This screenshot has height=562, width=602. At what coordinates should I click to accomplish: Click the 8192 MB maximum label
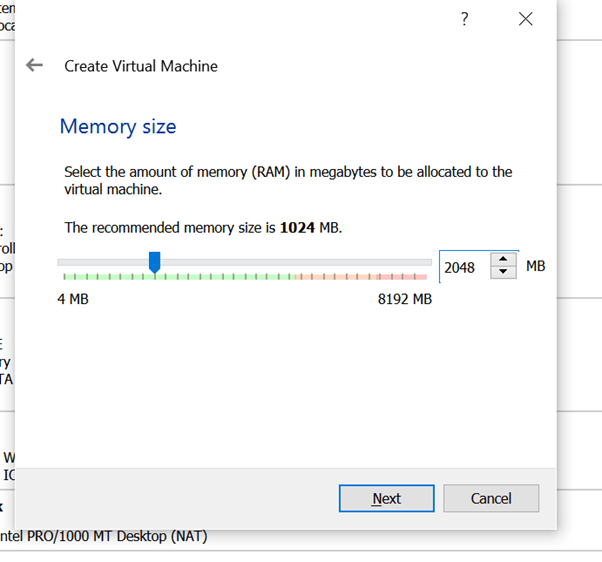point(404,299)
